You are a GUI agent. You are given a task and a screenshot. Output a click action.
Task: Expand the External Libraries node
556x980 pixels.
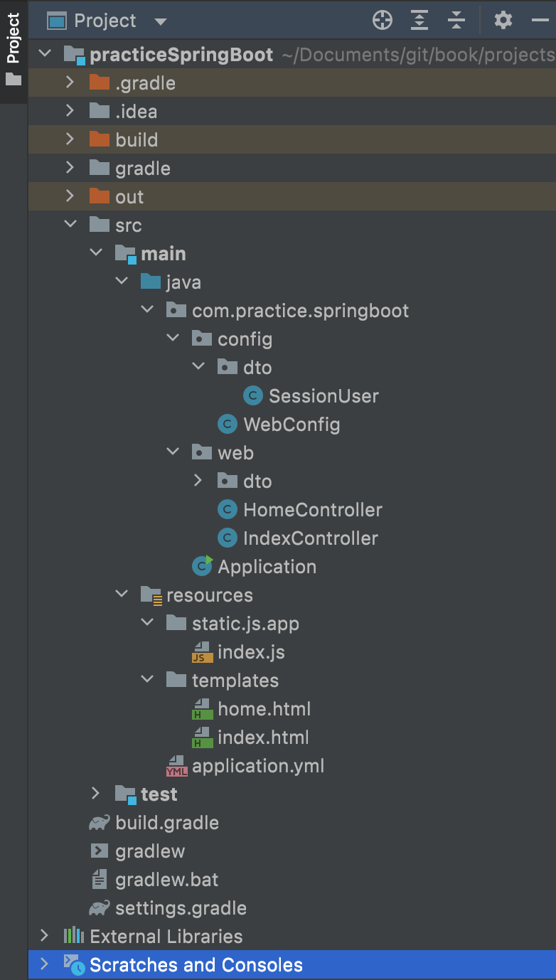44,936
